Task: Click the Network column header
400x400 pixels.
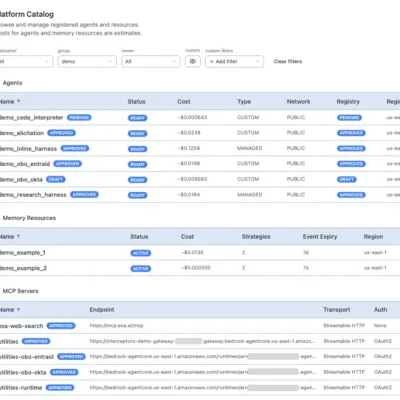Action: (298, 101)
